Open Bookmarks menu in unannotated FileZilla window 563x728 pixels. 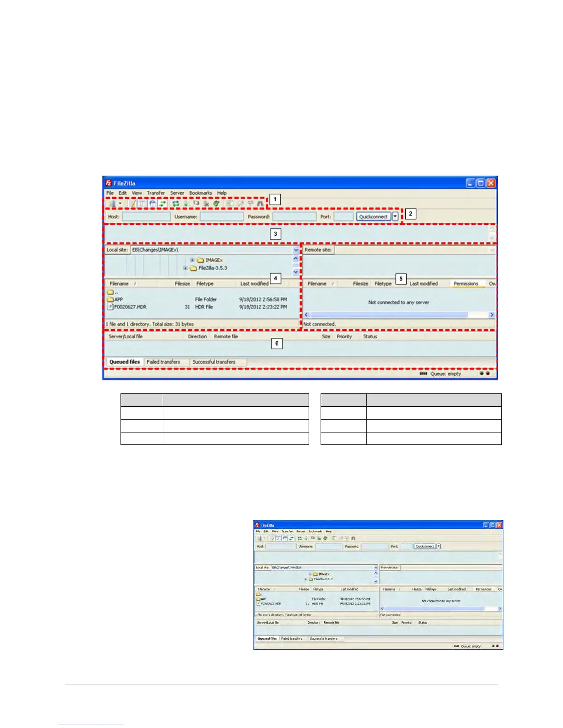(316, 531)
